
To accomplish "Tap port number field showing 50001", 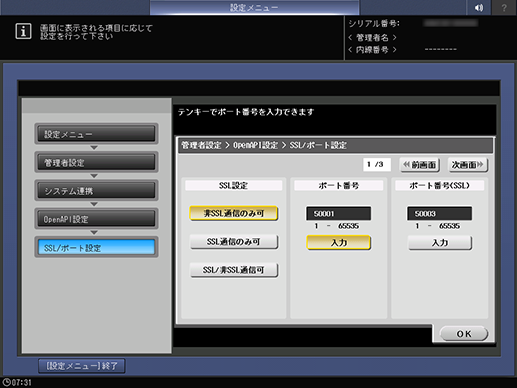I will click(338, 213).
